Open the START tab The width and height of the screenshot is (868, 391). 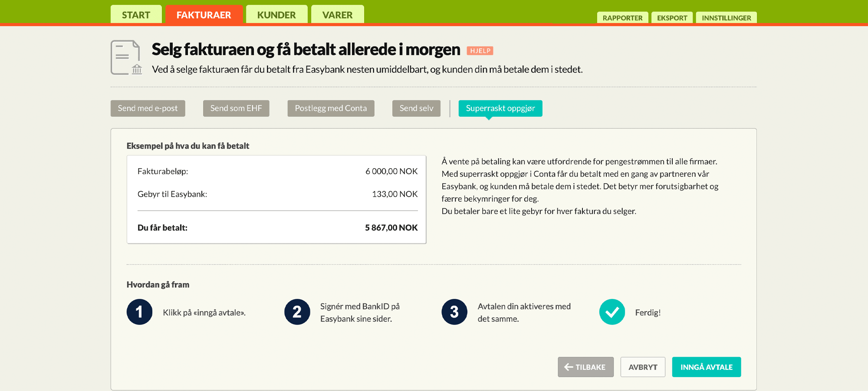click(x=136, y=15)
